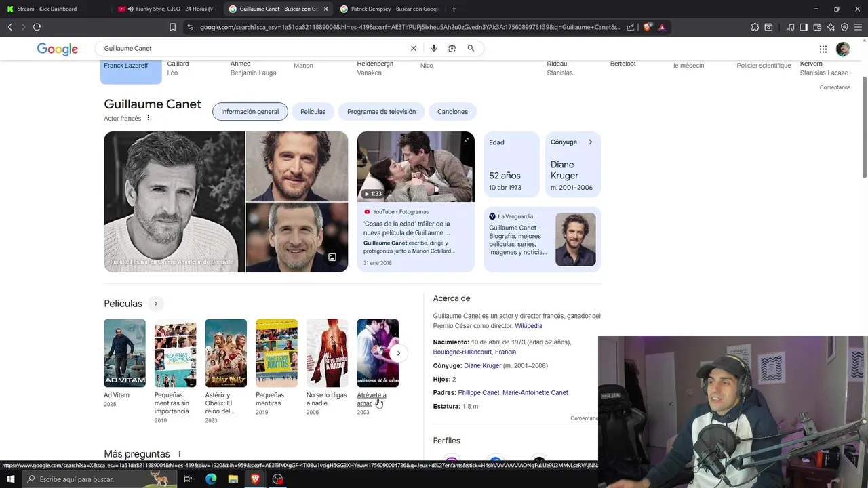Screen dimensions: 868x488
Task: Open the Astérix y Obélix movie poster
Action: tap(226, 353)
